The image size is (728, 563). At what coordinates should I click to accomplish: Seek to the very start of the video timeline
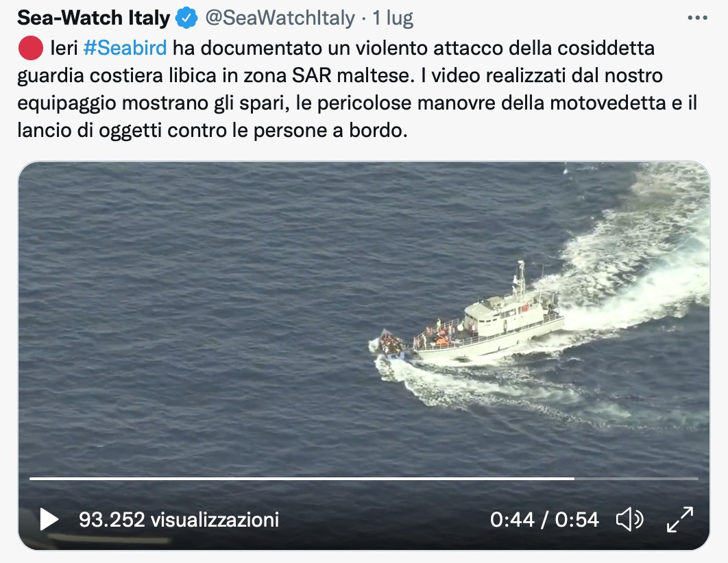pyautogui.click(x=31, y=478)
